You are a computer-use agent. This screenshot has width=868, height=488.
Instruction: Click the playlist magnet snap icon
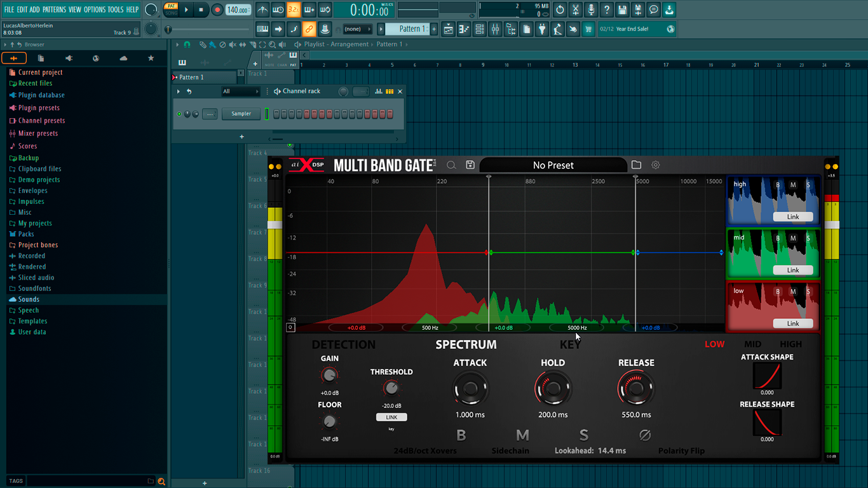[187, 44]
